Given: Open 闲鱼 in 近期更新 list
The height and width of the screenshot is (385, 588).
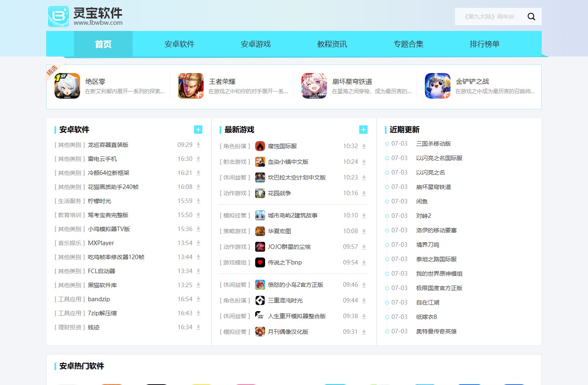Looking at the screenshot, I should click(x=422, y=201).
